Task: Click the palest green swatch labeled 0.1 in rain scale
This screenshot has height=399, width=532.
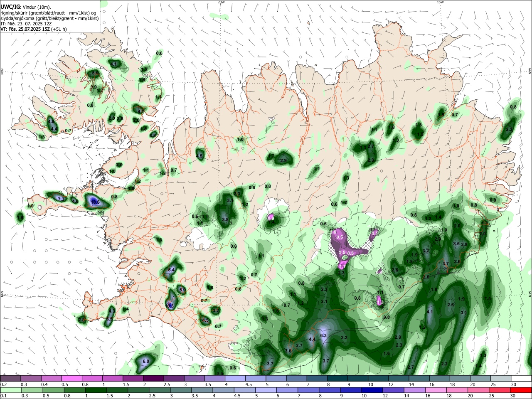Action: [x=11, y=390]
